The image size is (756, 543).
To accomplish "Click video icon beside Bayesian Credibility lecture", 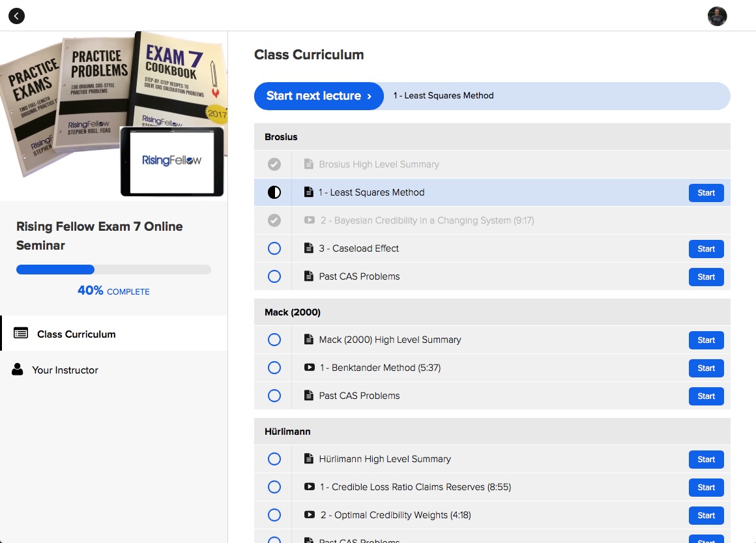I will 310,220.
